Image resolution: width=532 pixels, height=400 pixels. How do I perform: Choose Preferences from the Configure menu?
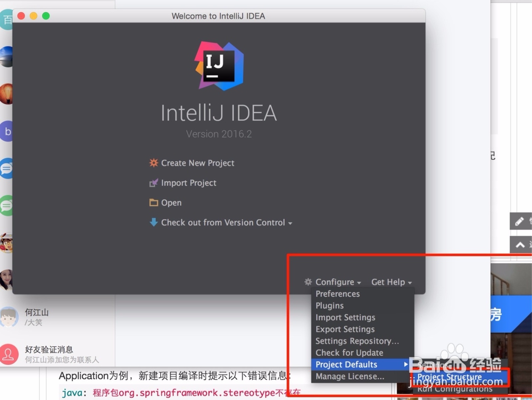pos(362,294)
